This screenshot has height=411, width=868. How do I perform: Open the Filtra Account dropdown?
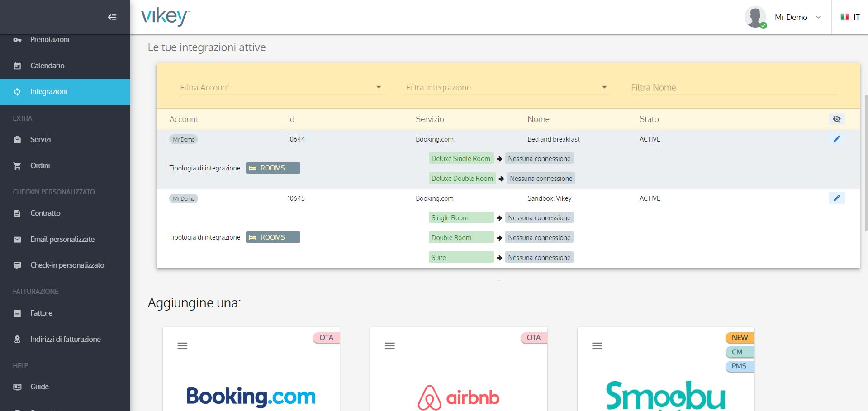tap(282, 87)
